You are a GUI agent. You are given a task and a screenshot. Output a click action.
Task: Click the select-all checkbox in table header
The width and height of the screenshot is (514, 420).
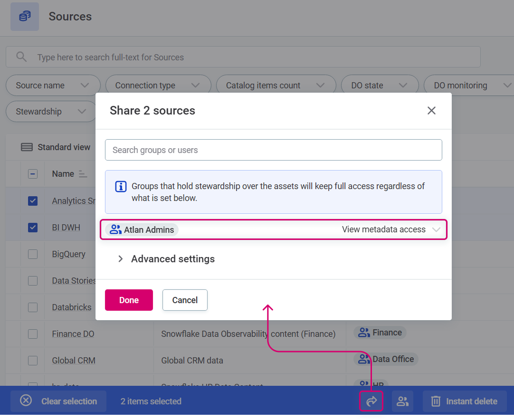[32, 173]
